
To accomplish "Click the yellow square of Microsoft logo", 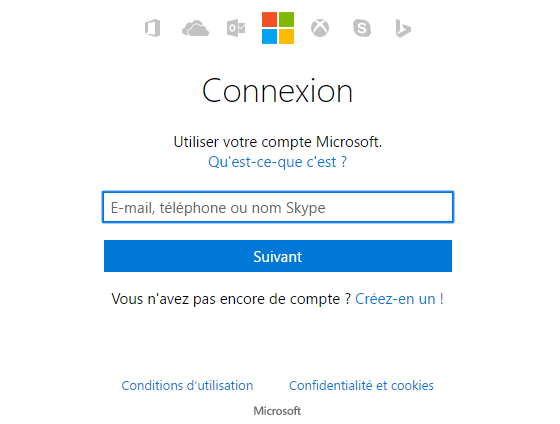I will pyautogui.click(x=286, y=36).
